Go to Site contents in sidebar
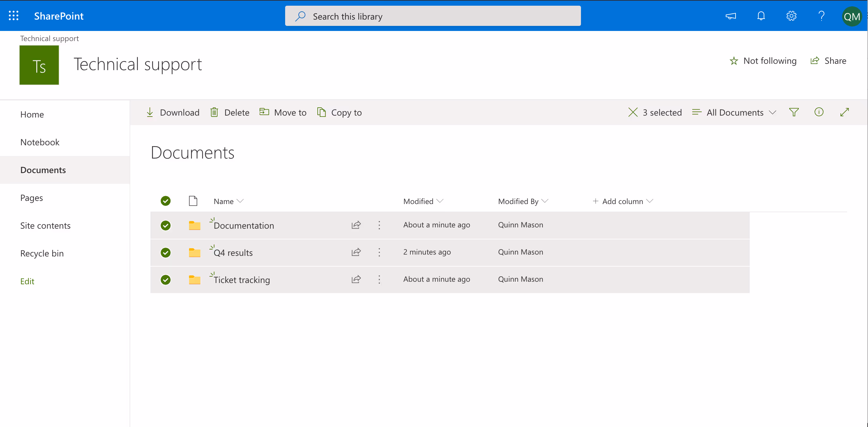The height and width of the screenshot is (427, 868). (45, 226)
